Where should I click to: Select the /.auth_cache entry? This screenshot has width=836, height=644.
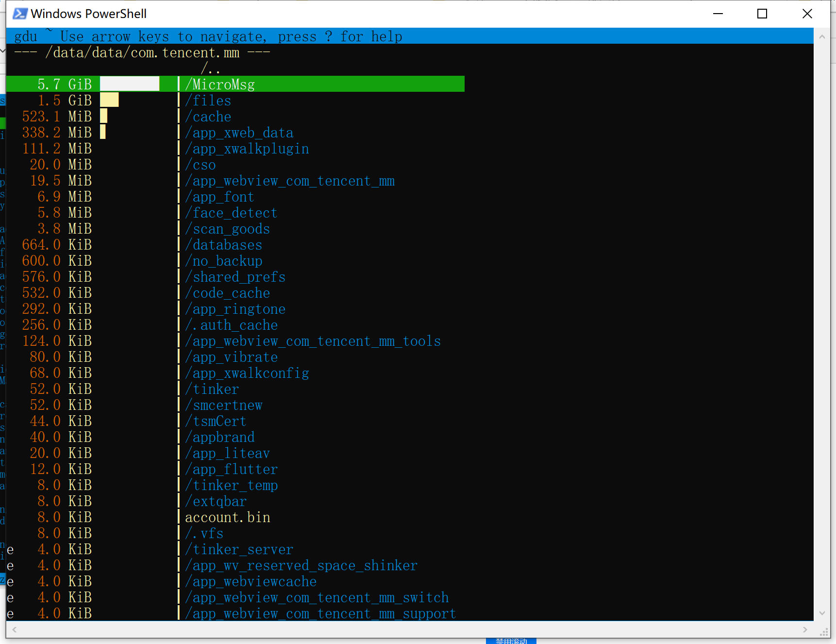point(231,325)
